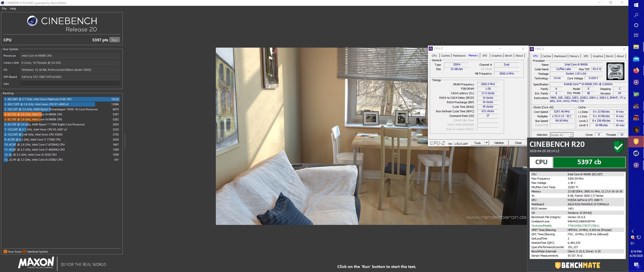Open Windows Security tray icon

coord(633,237)
